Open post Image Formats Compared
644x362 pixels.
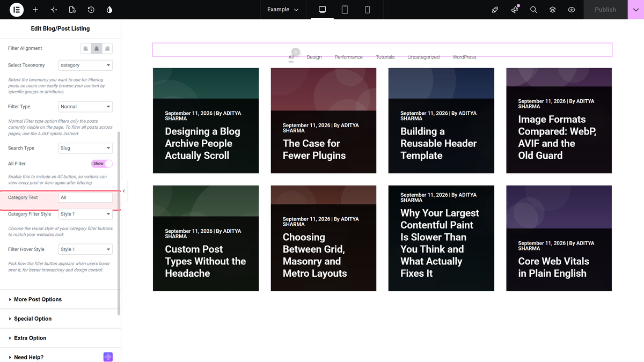[557, 137]
